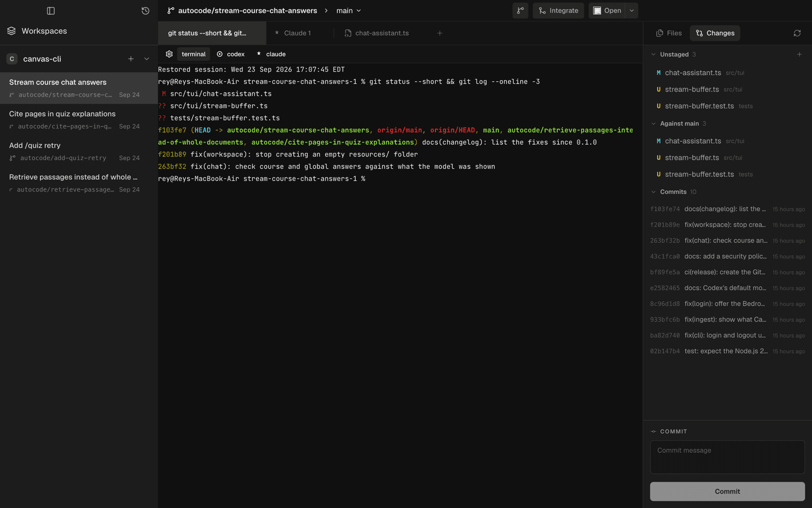Stage all with Unstaged plus icon
The image size is (812, 508).
tap(799, 54)
